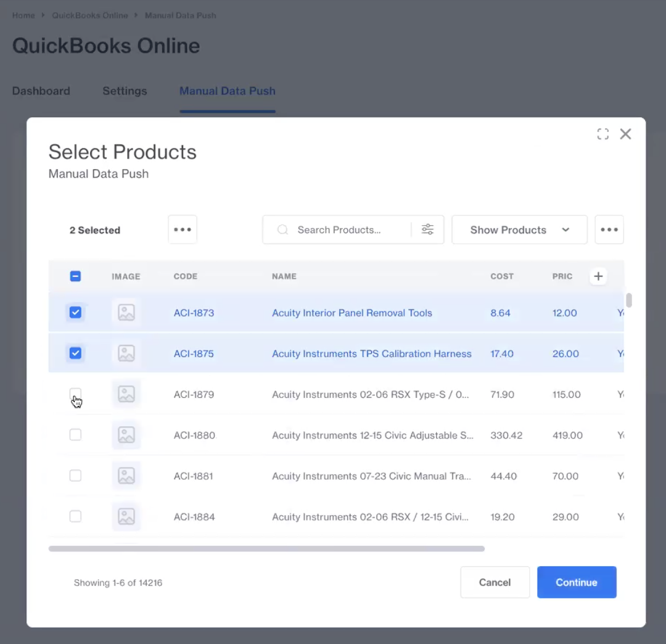Click the 12-15 Civic Adjustable product name
The width and height of the screenshot is (666, 644).
pos(372,435)
